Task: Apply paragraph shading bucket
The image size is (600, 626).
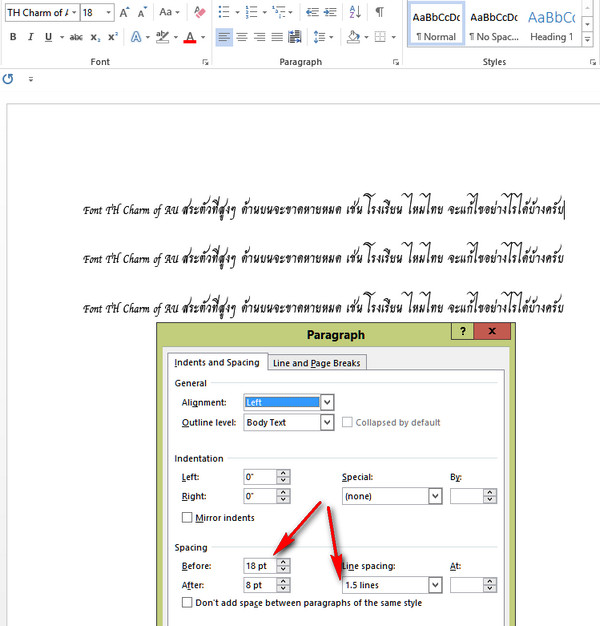Action: pyautogui.click(x=353, y=37)
